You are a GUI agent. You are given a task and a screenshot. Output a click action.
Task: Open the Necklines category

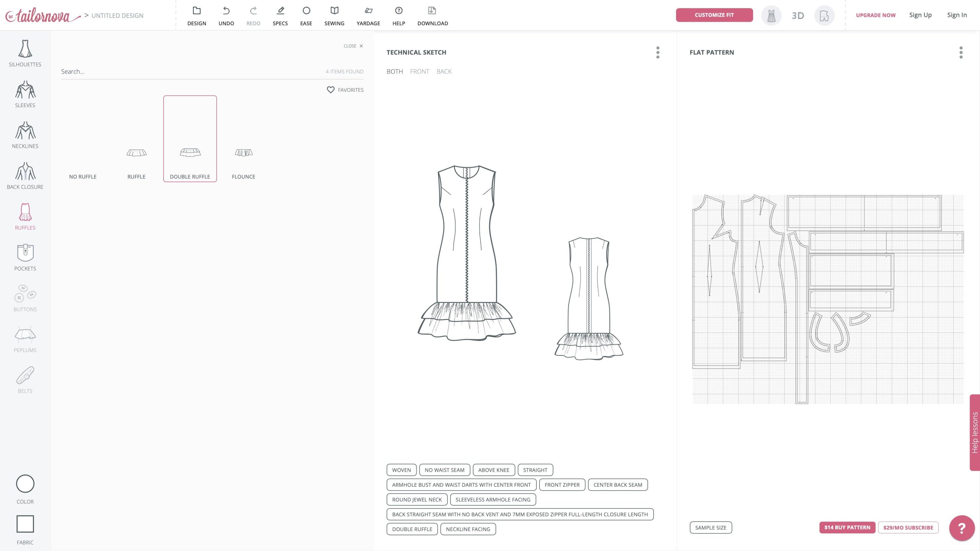(25, 135)
